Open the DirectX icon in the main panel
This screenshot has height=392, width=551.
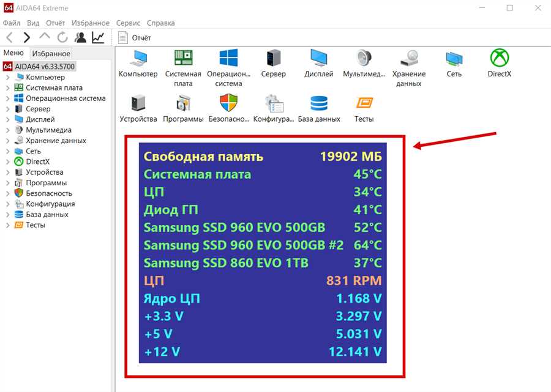tap(500, 64)
